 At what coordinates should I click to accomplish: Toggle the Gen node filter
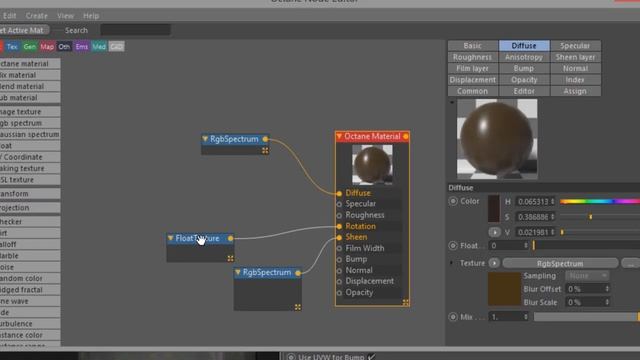click(x=29, y=47)
